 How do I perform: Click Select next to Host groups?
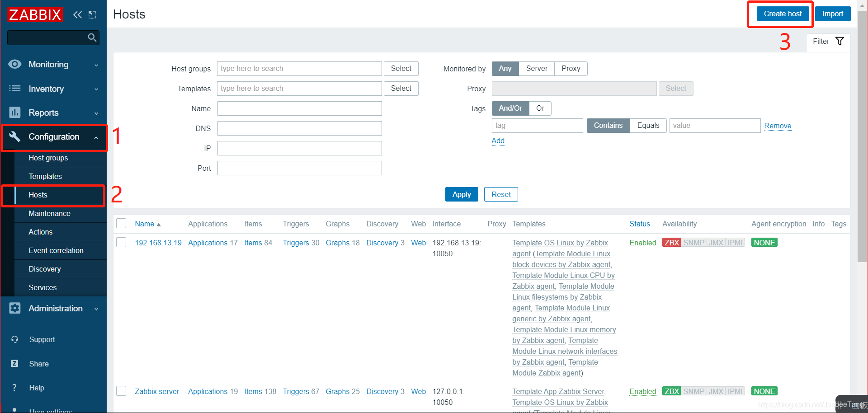[x=401, y=69]
